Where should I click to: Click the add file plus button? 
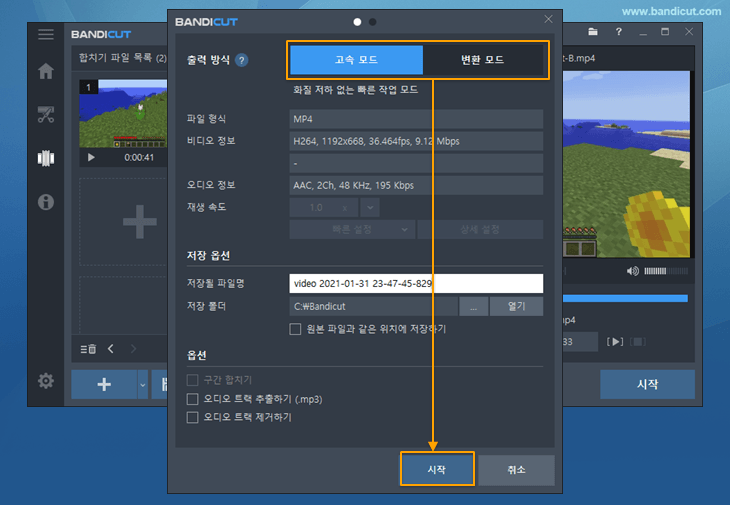coord(104,384)
